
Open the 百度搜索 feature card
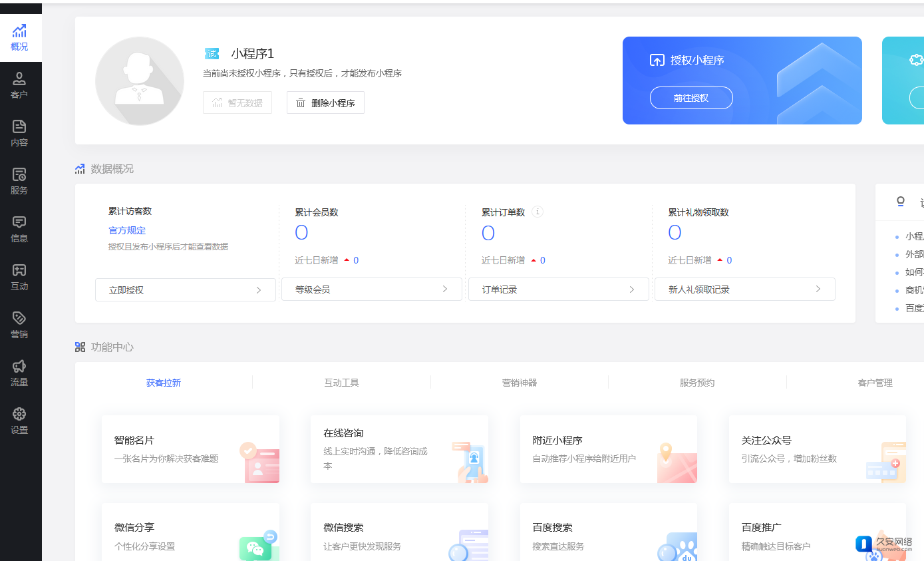pyautogui.click(x=609, y=532)
